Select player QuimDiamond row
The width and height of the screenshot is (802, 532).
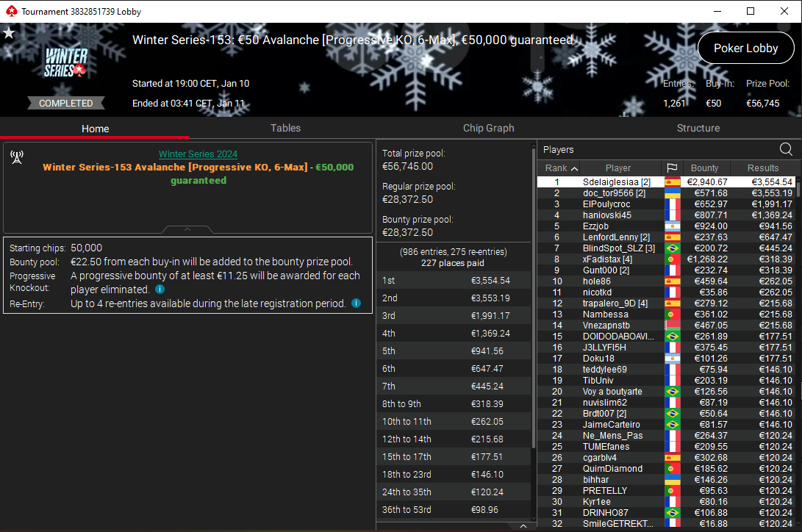pos(667,469)
